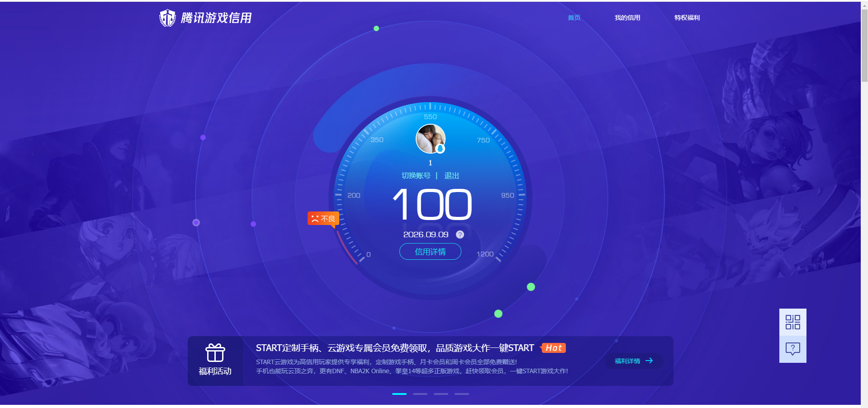Select the second carousel indicator
Screen dimensions: 868x408
pos(420,394)
